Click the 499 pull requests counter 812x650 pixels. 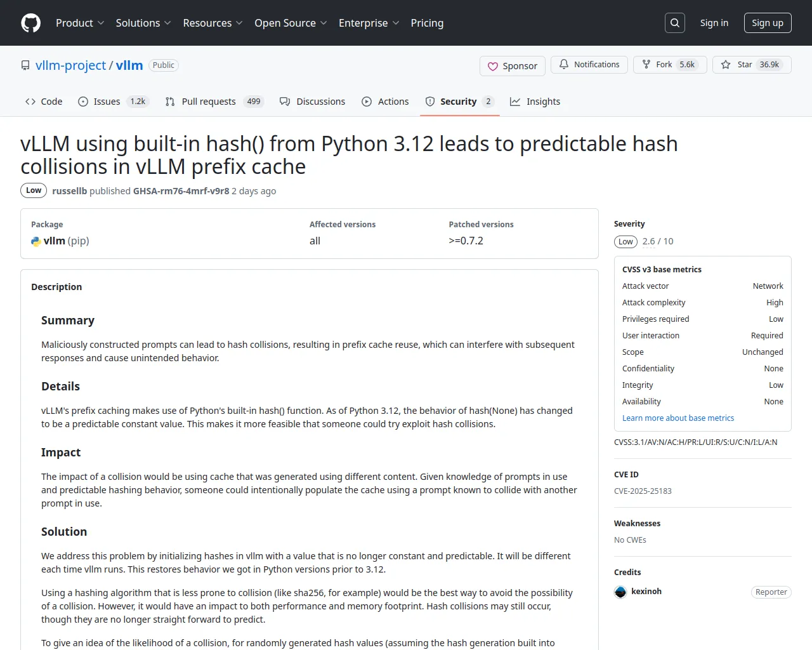(x=254, y=102)
